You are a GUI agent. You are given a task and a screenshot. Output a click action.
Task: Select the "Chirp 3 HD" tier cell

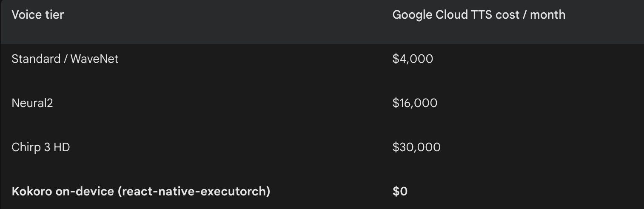tap(41, 147)
